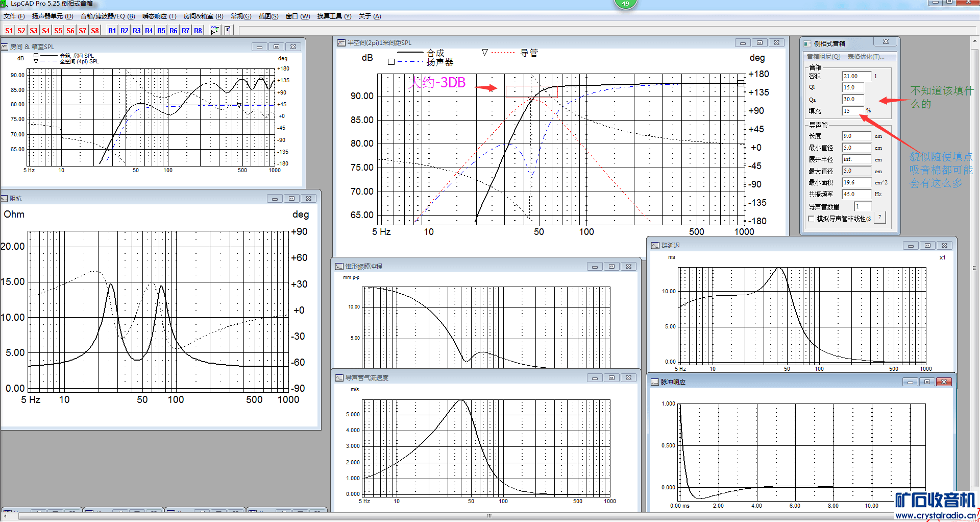980x522 pixels.
Task: Click the S7 toolbar button
Action: tap(83, 31)
